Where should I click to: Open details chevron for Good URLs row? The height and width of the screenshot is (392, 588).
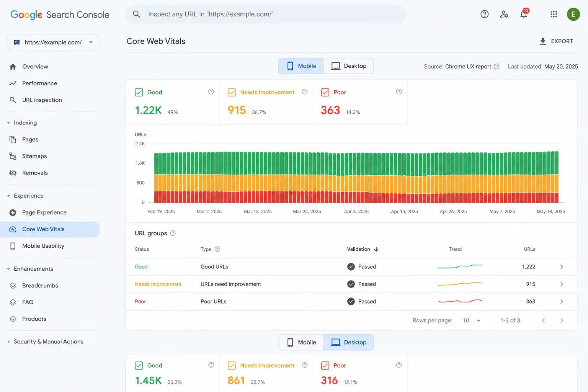pos(562,267)
